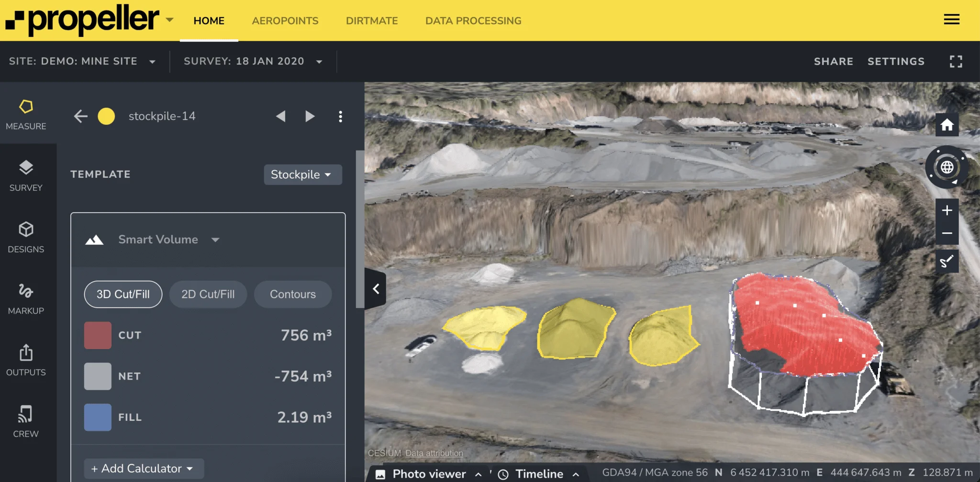Click the Share button
Screen dimensions: 980x482
(x=833, y=61)
